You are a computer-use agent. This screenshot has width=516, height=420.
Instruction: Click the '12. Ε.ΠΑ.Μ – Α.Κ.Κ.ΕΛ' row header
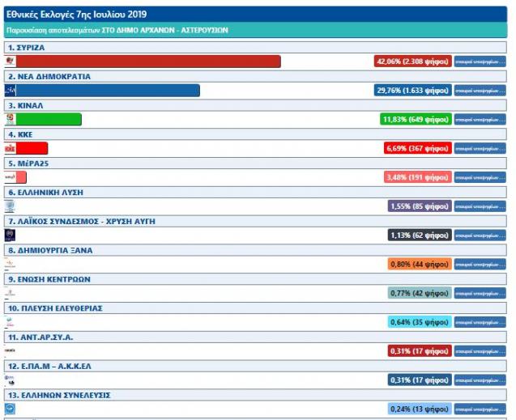click(255, 366)
